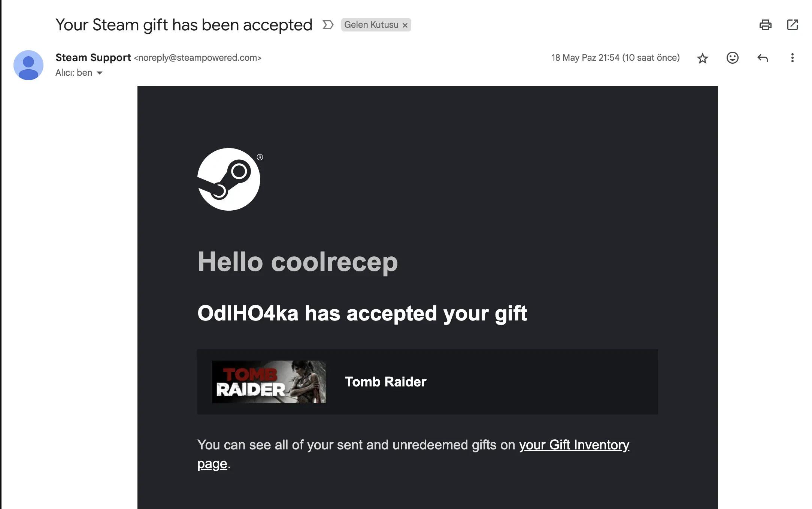This screenshot has width=812, height=509.
Task: Star this Steam Support email
Action: [x=703, y=58]
